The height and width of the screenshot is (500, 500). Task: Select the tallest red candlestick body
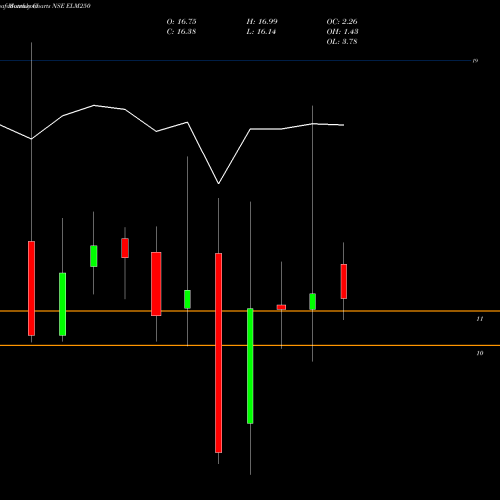coord(218,353)
